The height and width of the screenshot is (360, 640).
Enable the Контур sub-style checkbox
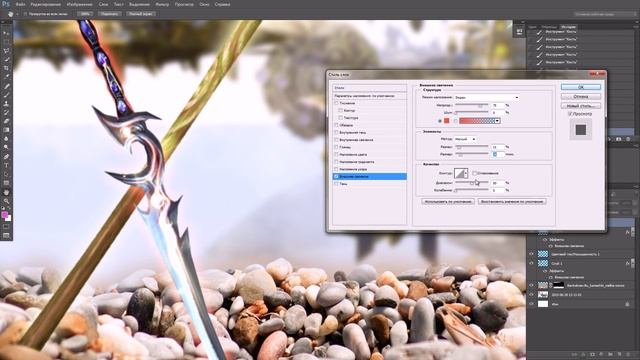tap(340, 111)
